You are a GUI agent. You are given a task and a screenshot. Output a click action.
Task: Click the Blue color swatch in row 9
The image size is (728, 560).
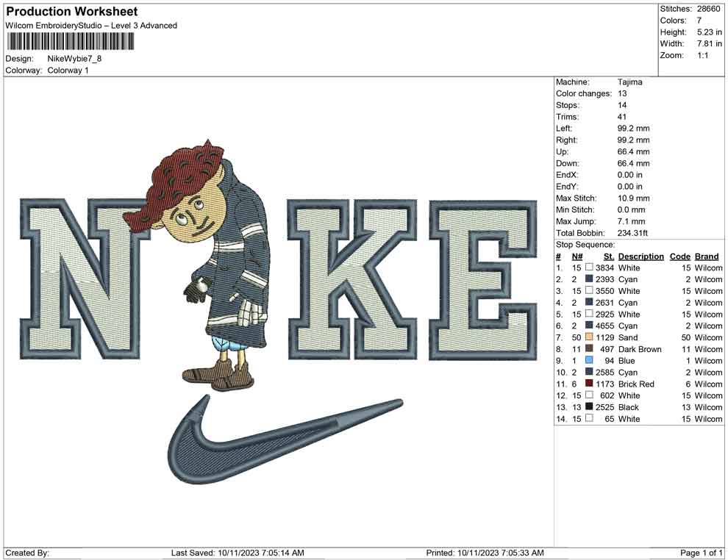(589, 361)
